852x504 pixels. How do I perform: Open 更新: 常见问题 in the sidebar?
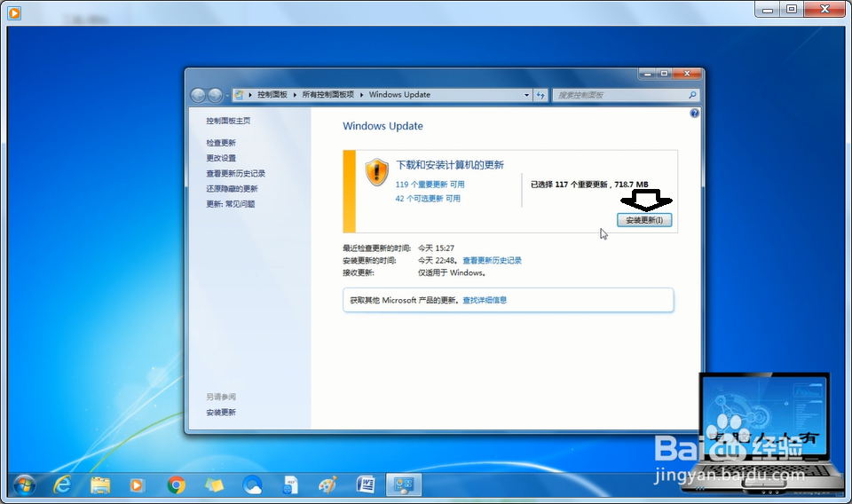pyautogui.click(x=231, y=204)
